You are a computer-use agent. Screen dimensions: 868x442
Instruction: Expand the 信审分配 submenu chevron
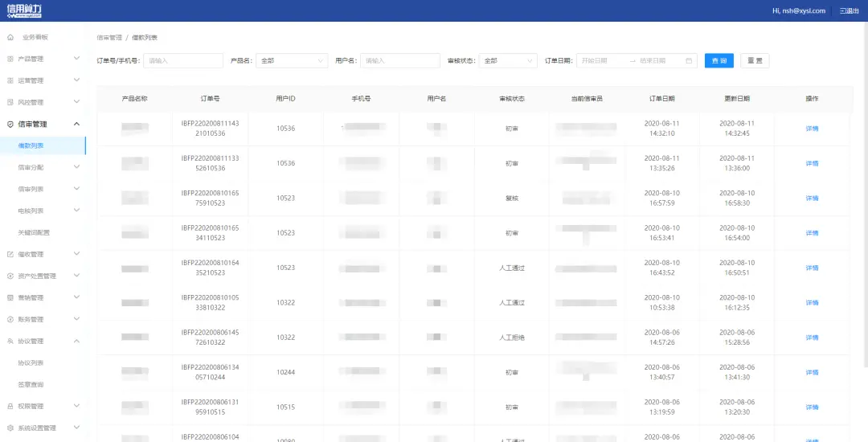pyautogui.click(x=76, y=167)
